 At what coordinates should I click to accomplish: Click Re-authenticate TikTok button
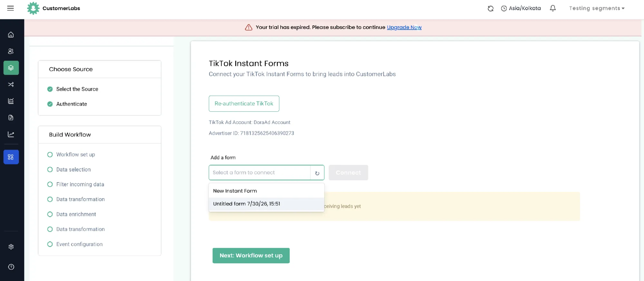click(244, 104)
